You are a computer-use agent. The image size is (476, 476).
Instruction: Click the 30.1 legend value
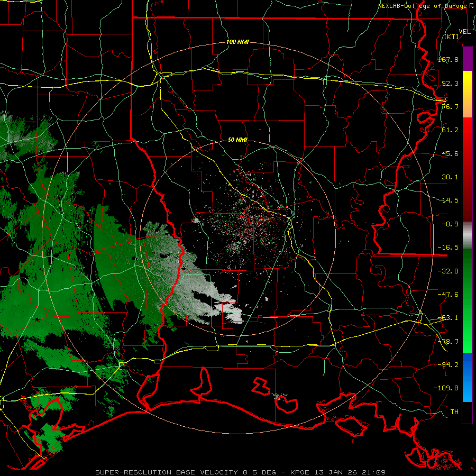450,177
